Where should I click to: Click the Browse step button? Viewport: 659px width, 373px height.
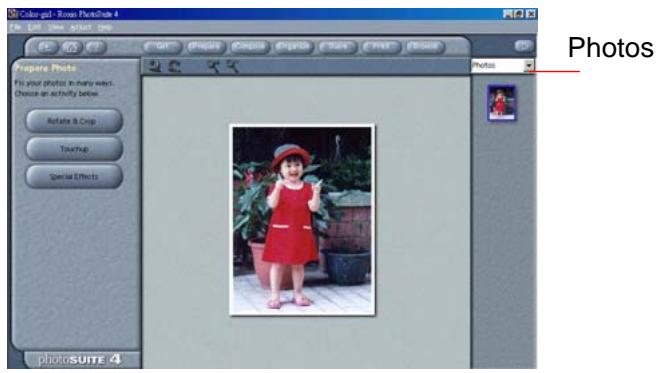(425, 47)
